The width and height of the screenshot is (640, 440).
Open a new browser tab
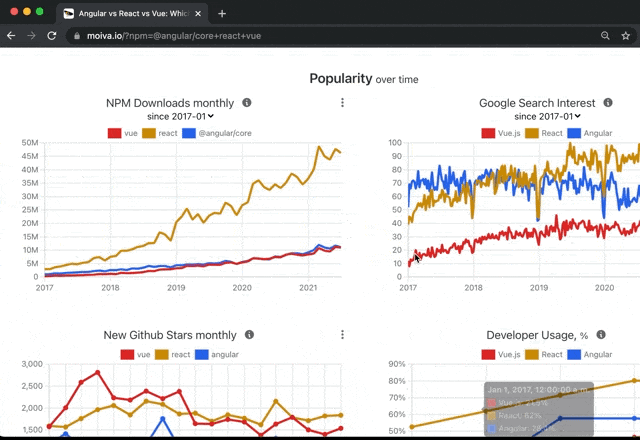pyautogui.click(x=222, y=13)
